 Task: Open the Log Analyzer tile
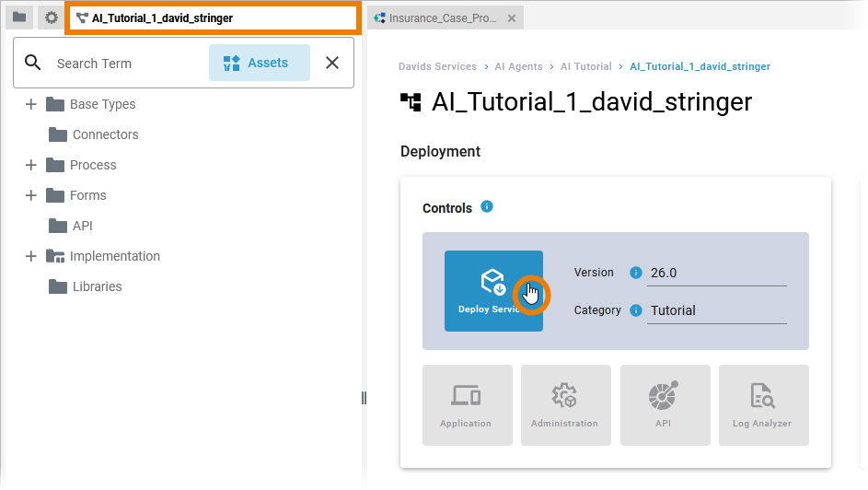[x=763, y=405]
